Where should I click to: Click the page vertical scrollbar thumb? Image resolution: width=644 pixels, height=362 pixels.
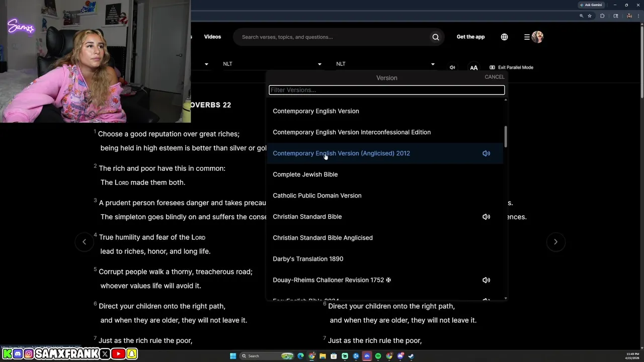coord(641,61)
